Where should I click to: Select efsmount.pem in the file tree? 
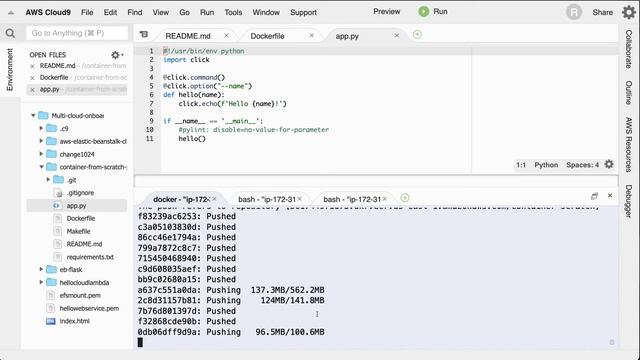[80, 295]
